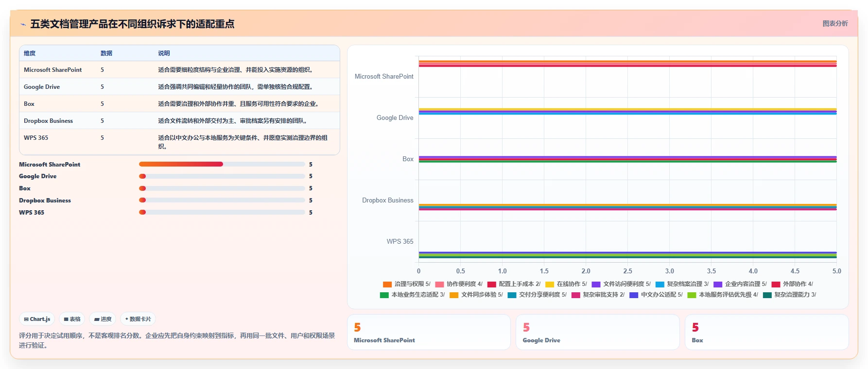Select the 数据卡片 tag chip

[138, 319]
